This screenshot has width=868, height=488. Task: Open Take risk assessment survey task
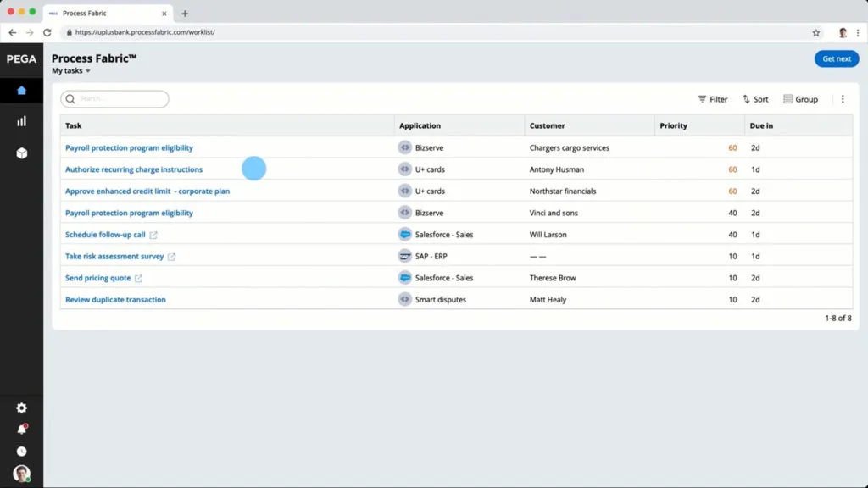coord(114,256)
